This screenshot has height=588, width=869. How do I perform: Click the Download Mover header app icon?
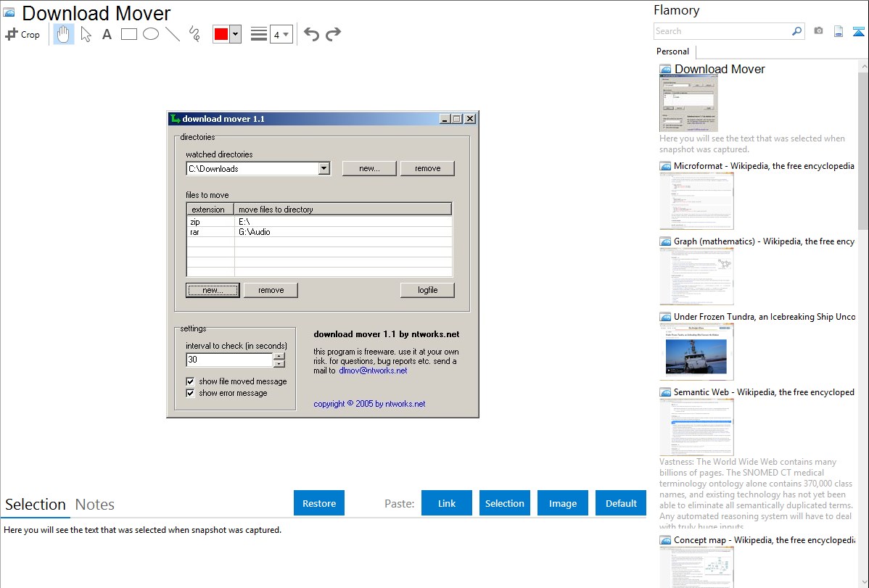(x=9, y=13)
